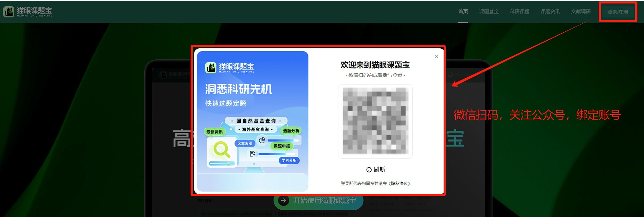
Task: Close the login dialog with X
Action: (437, 57)
